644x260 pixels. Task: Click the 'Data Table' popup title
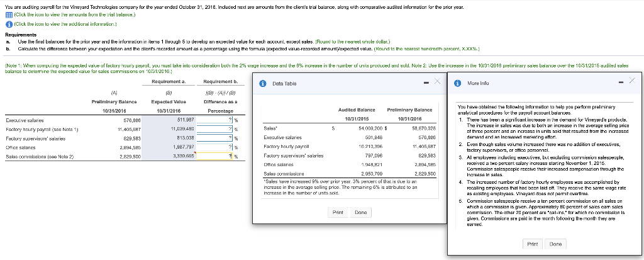click(x=284, y=84)
